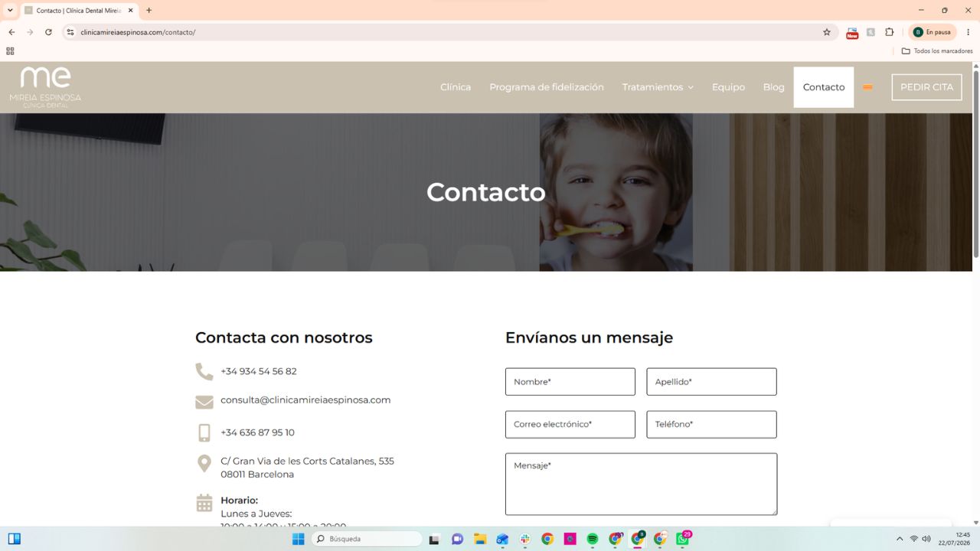Image resolution: width=980 pixels, height=551 pixels.
Task: Open the apps grid icon in bookmarks bar
Action: pos(10,51)
